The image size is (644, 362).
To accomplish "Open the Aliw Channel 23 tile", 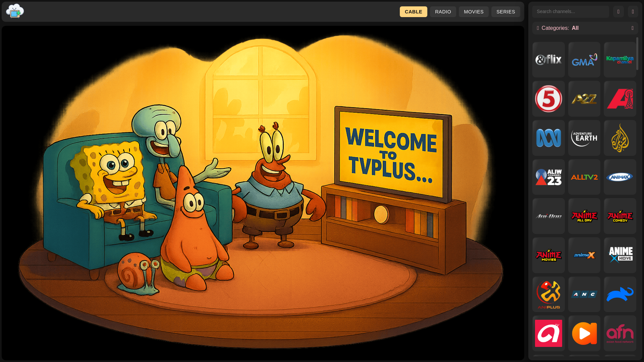I will [x=548, y=177].
